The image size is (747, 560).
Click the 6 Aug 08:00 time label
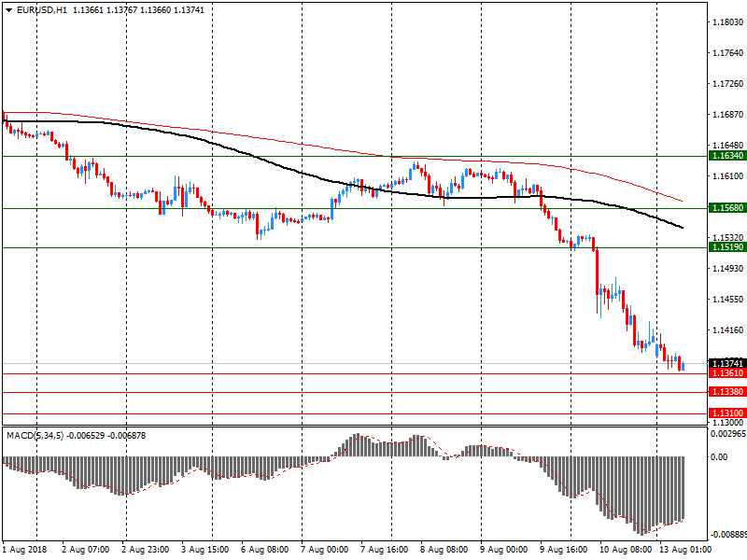(x=265, y=550)
